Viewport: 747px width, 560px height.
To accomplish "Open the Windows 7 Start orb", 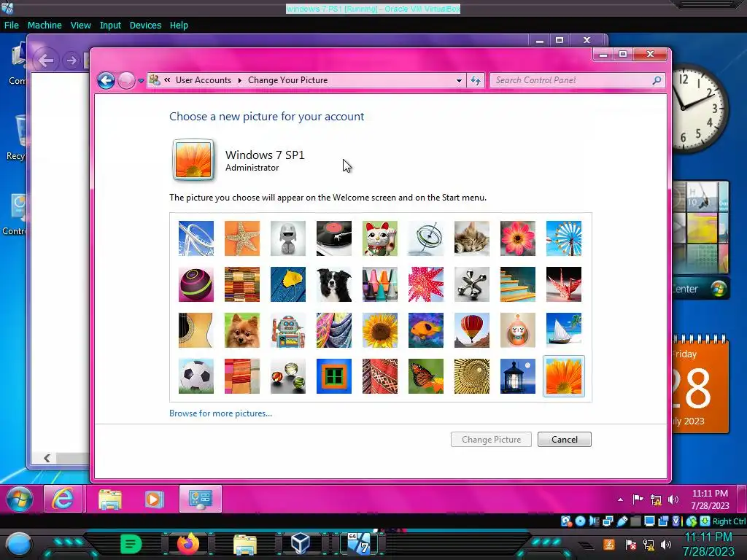I will point(20,499).
